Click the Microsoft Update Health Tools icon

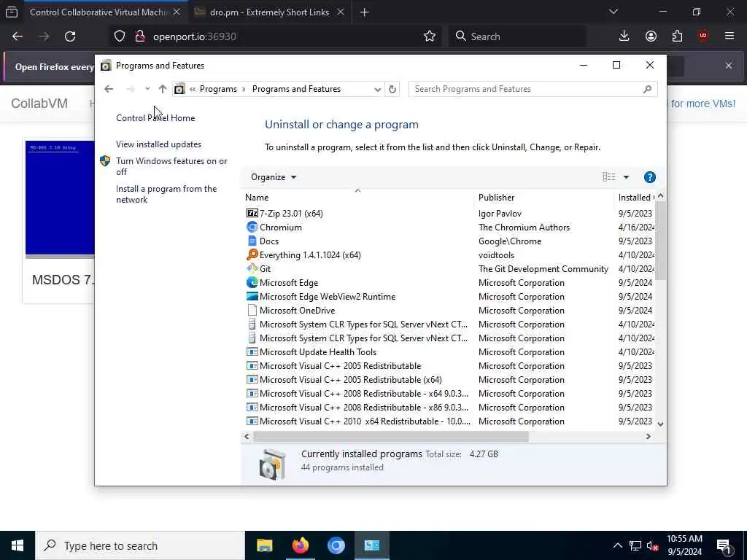[252, 352]
